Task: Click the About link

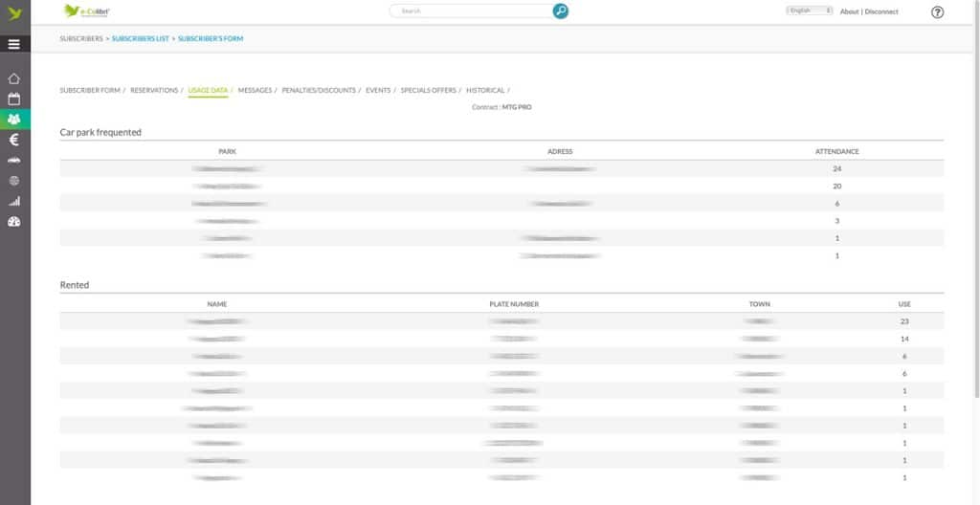Action: pos(850,11)
